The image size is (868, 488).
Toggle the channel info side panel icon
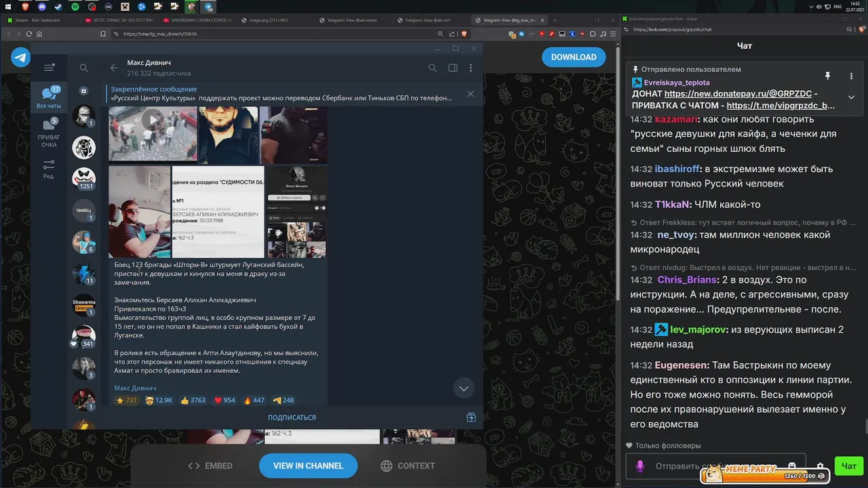[x=453, y=68]
